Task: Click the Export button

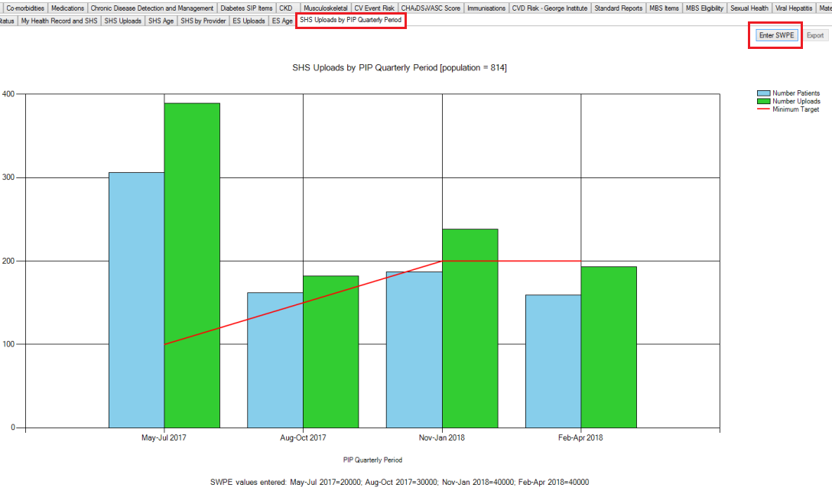Action: point(815,35)
